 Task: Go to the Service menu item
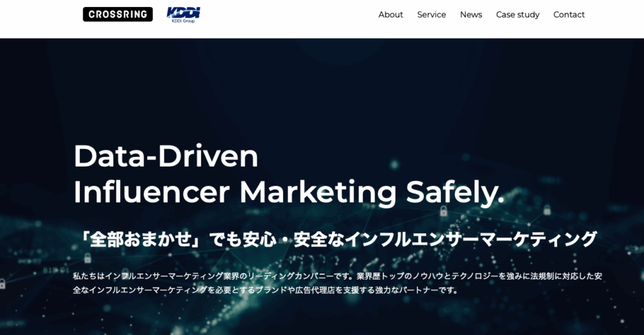(x=431, y=15)
